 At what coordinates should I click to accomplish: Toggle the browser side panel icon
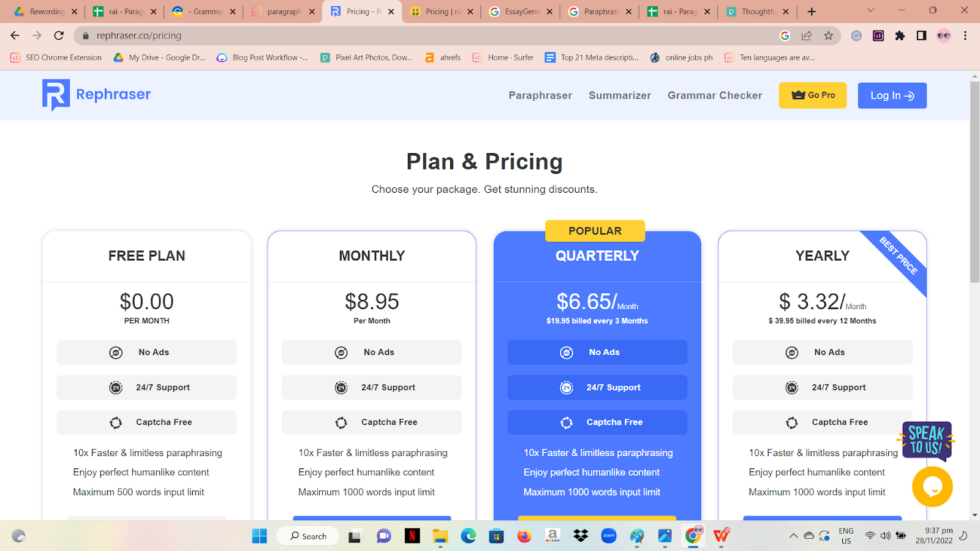tap(921, 36)
